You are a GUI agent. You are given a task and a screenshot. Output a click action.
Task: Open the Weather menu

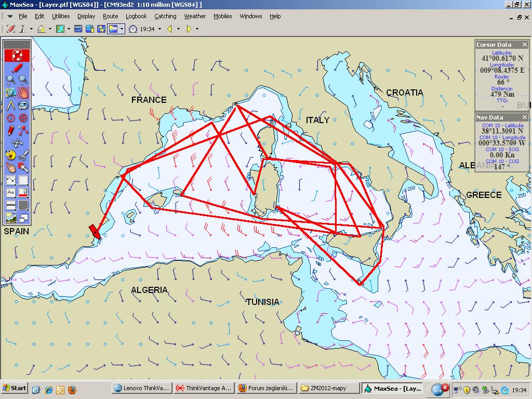(x=195, y=16)
